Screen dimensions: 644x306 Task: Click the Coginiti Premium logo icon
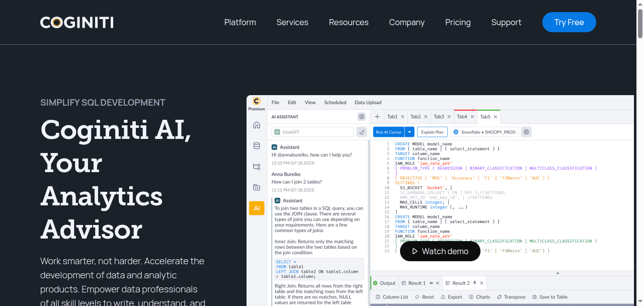[257, 101]
